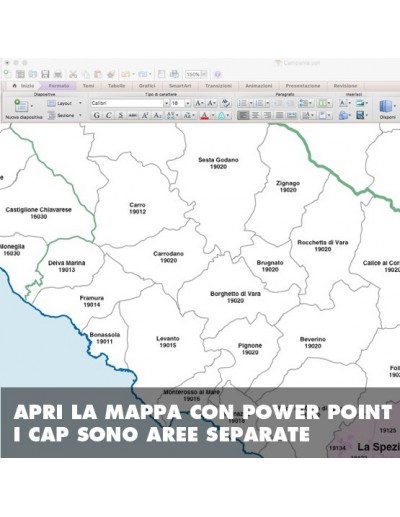
Task: Click the Paste clipboard icon
Action: pos(98,74)
